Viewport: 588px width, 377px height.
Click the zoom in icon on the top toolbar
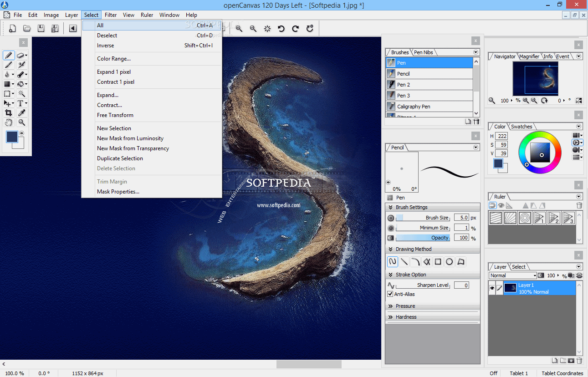pyautogui.click(x=239, y=29)
